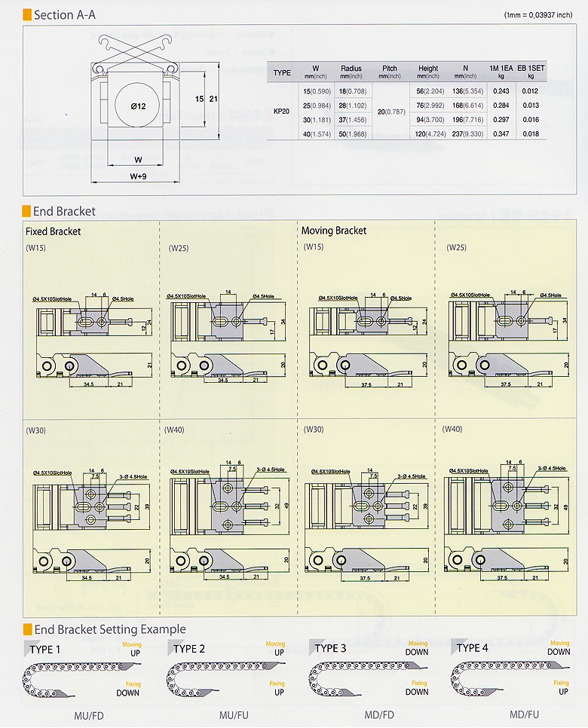
Task: Click the Fixed Bracket W30 drawing
Action: (x=87, y=520)
